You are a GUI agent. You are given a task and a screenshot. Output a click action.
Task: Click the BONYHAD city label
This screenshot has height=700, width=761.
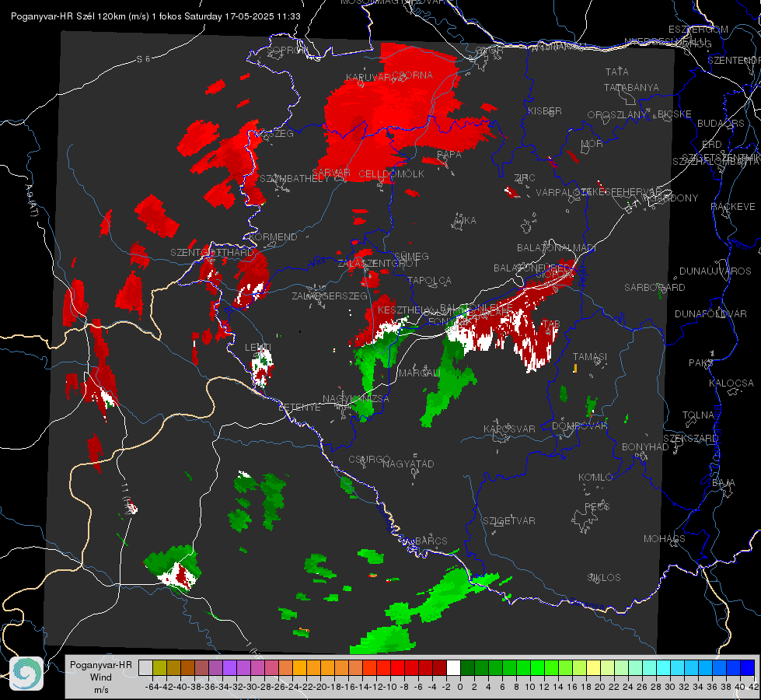645,446
